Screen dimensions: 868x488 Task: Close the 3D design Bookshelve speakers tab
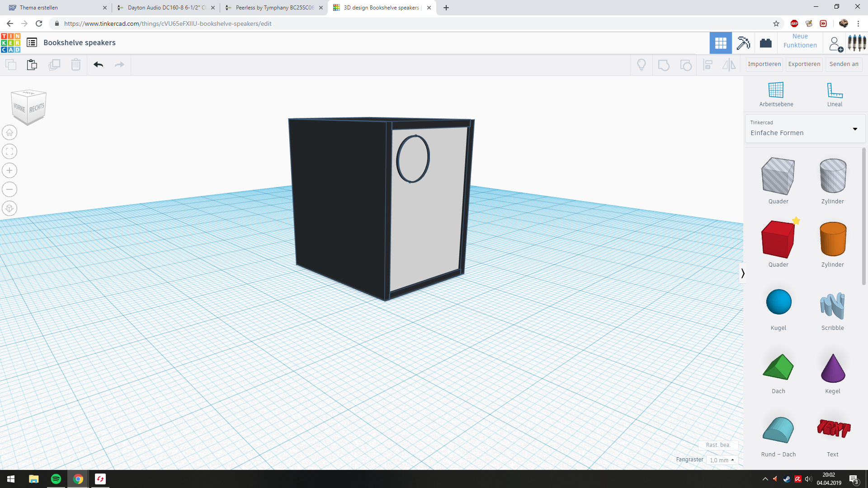click(429, 8)
